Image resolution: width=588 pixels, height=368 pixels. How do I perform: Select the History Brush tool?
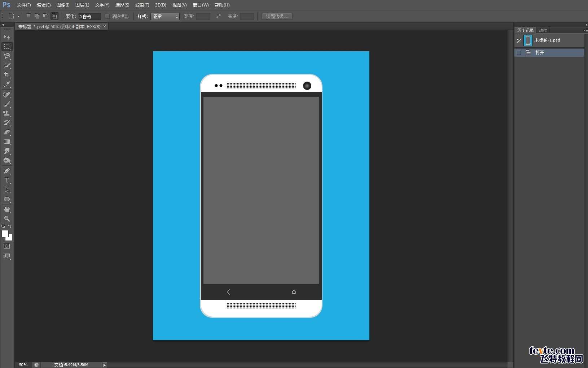7,123
